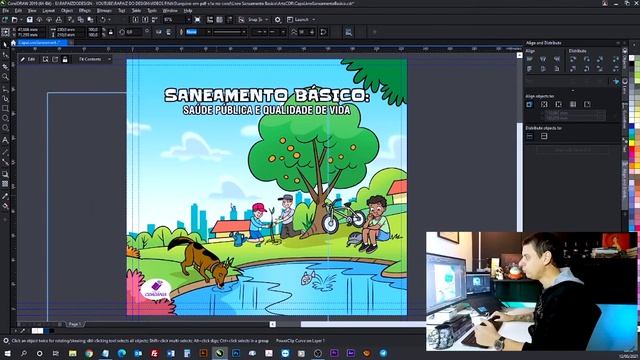Click Windows Start button on taskbar
This screenshot has height=360, width=640.
tap(7, 353)
